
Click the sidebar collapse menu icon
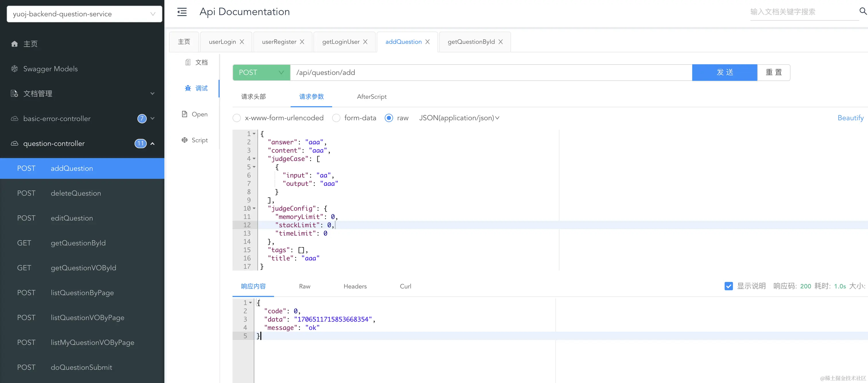(x=182, y=12)
